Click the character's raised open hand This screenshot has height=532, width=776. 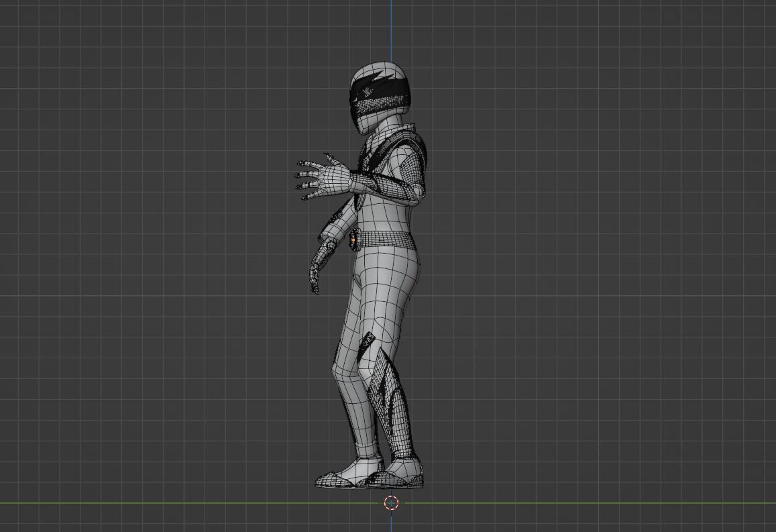click(324, 176)
